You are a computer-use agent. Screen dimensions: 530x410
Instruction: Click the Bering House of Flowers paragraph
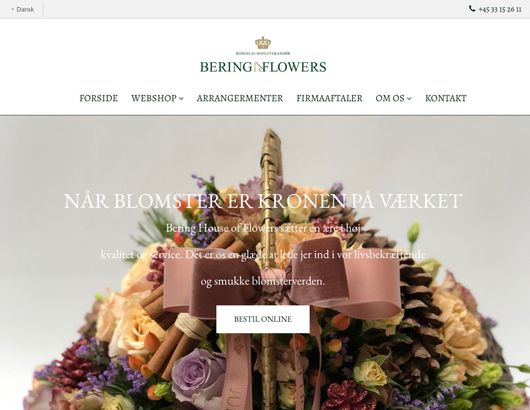click(x=263, y=255)
